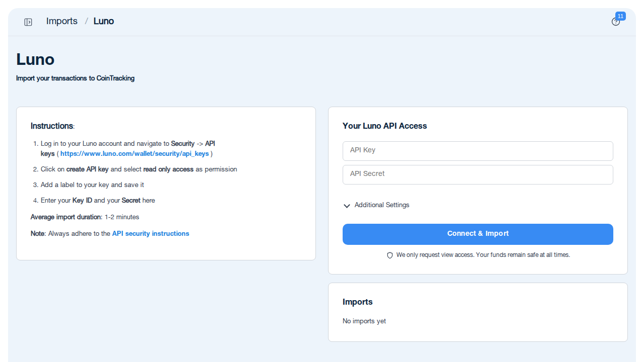Open the help icon with the 11 badge

616,22
